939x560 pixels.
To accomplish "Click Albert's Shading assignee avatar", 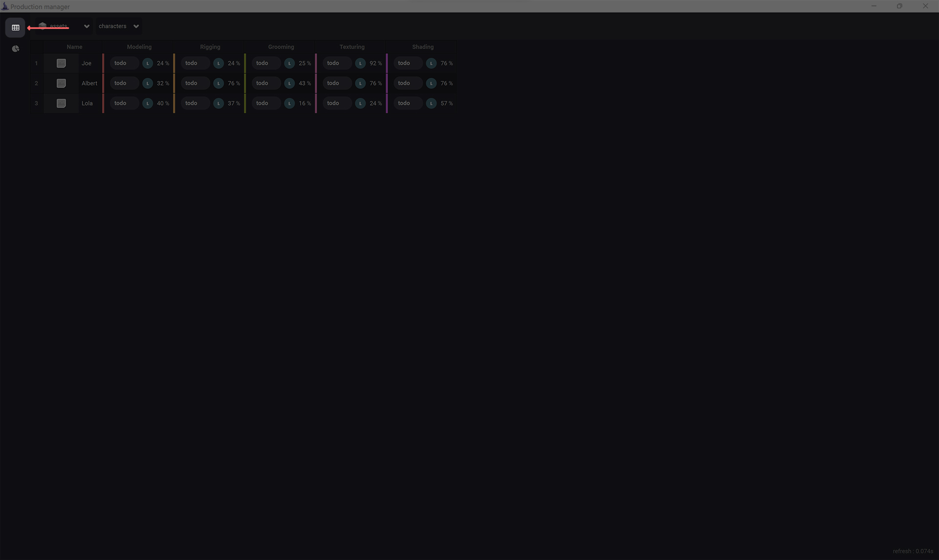I will [x=431, y=83].
